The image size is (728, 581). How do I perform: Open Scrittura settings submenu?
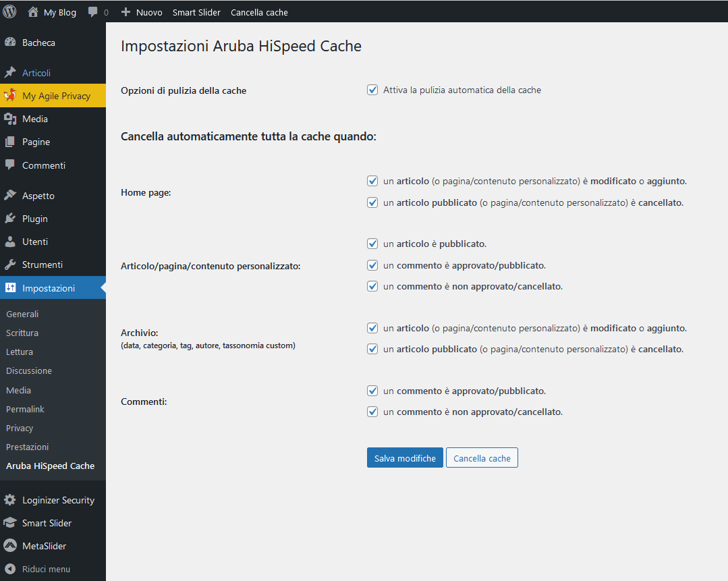22,333
